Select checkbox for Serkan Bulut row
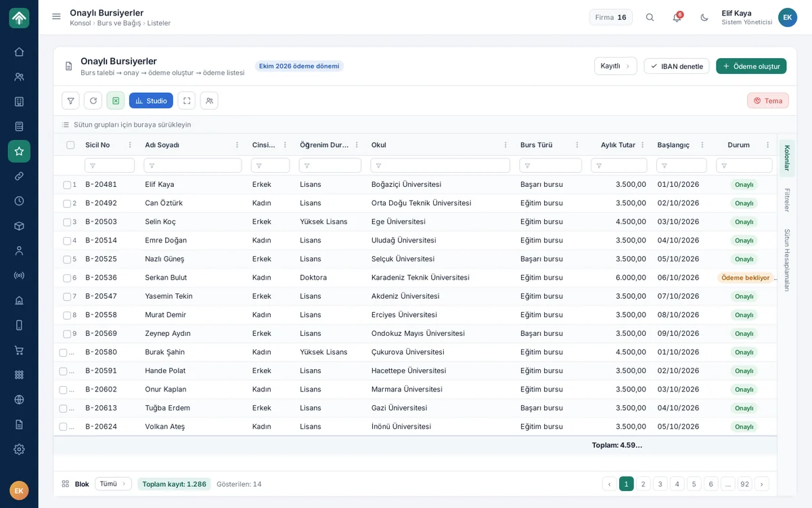Image resolution: width=812 pixels, height=508 pixels. [67, 278]
